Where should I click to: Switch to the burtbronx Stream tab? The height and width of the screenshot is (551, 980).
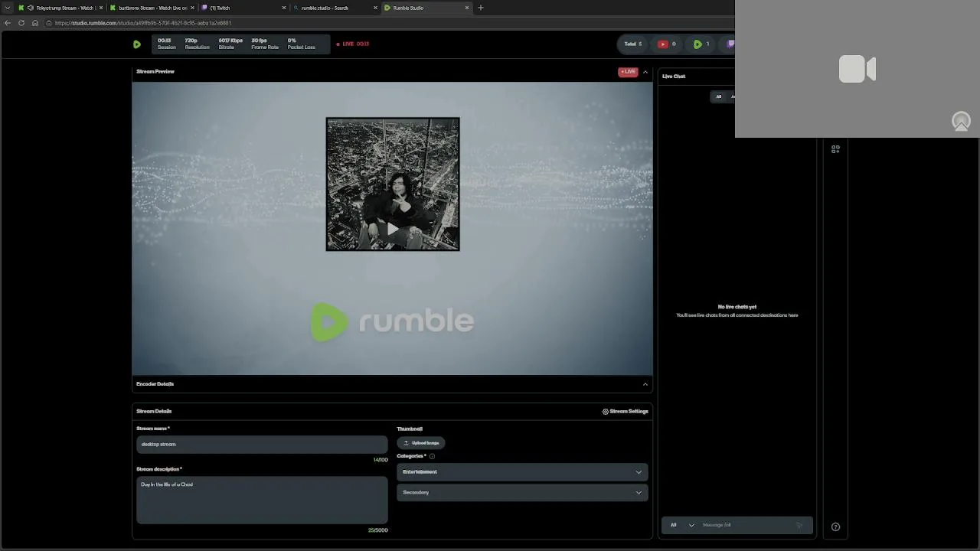click(x=152, y=8)
